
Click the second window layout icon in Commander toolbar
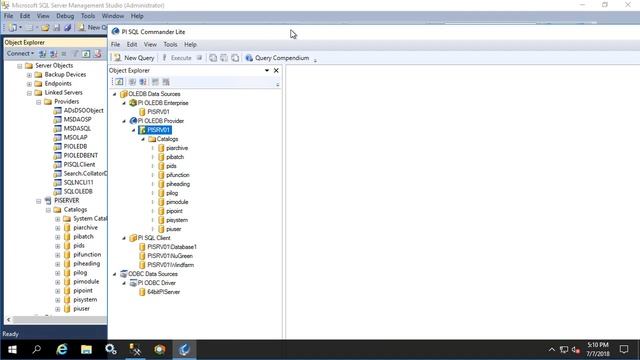coord(224,58)
